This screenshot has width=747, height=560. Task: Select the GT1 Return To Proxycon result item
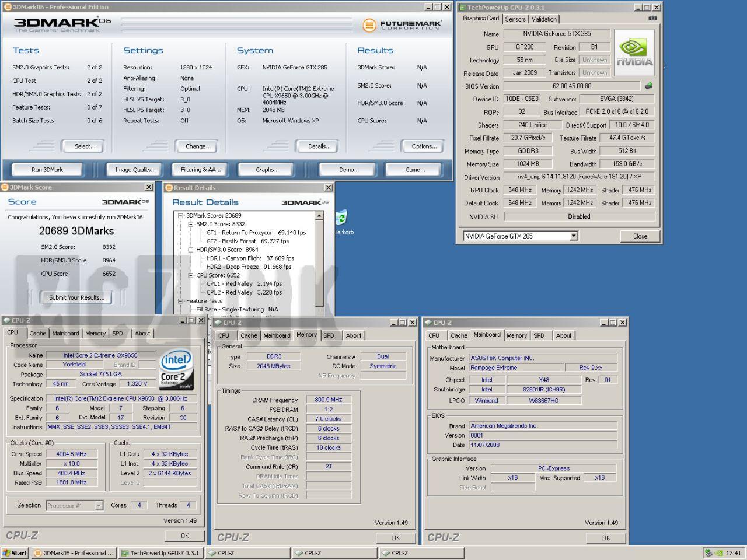point(256,233)
